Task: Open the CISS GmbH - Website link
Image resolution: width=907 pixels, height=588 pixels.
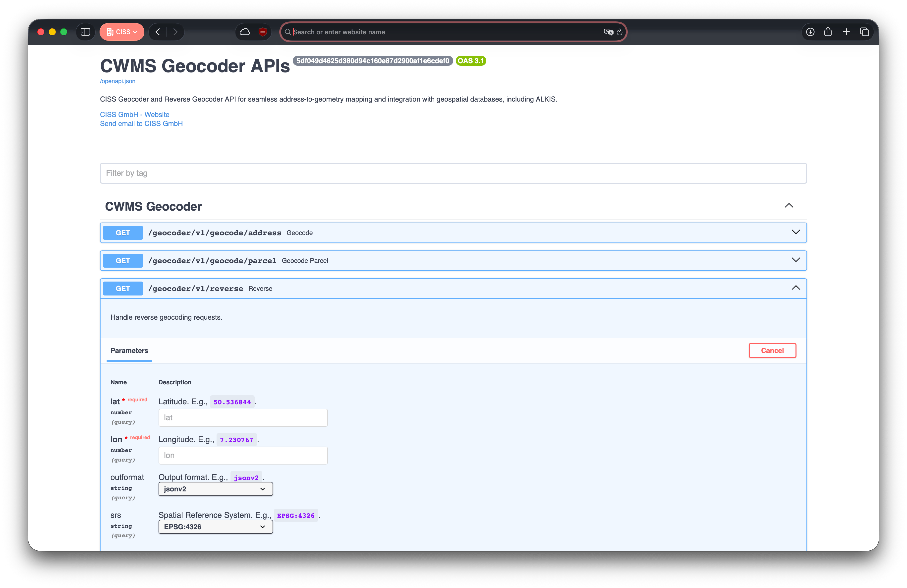Action: pyautogui.click(x=134, y=114)
